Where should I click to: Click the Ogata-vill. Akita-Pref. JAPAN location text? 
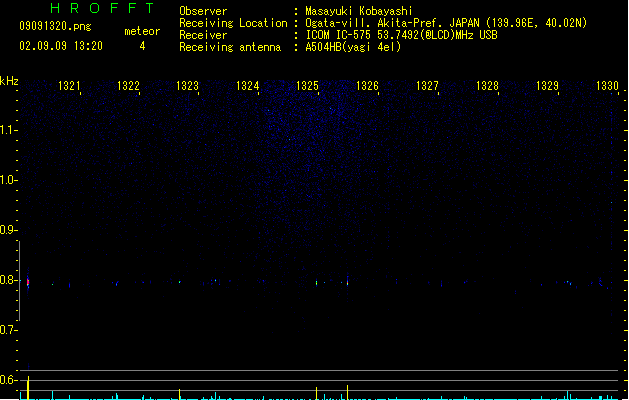click(446, 23)
